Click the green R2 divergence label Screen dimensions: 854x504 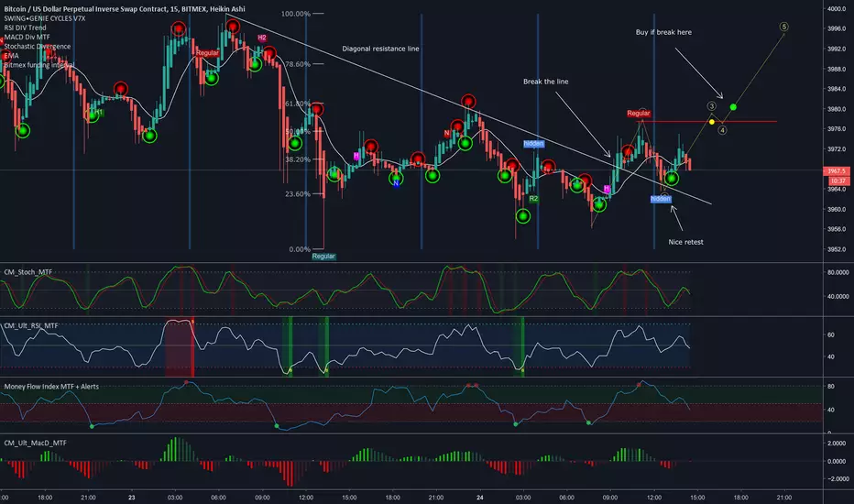click(x=533, y=199)
